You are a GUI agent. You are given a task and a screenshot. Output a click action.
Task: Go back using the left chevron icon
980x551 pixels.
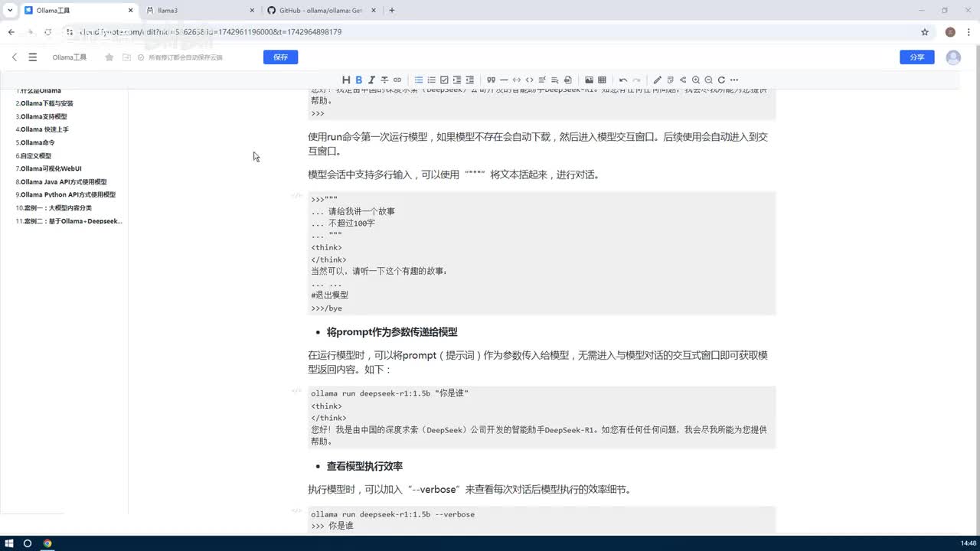[15, 57]
